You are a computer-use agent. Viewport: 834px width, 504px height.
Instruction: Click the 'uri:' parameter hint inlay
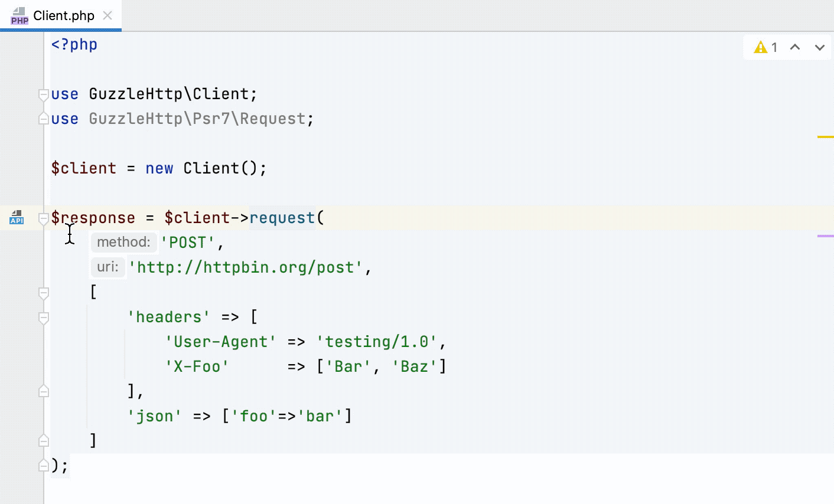click(x=107, y=267)
